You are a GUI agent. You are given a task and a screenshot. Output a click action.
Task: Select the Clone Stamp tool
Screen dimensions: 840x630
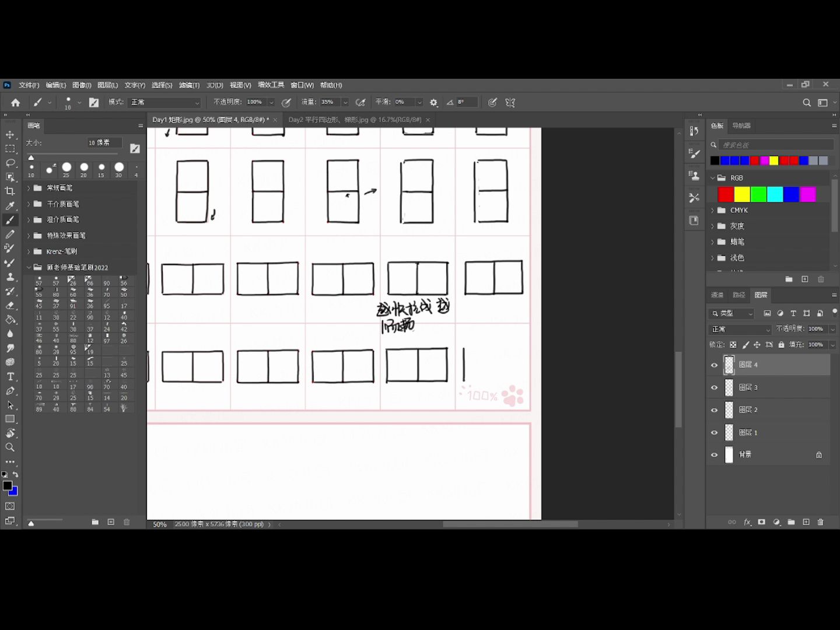tap(10, 276)
